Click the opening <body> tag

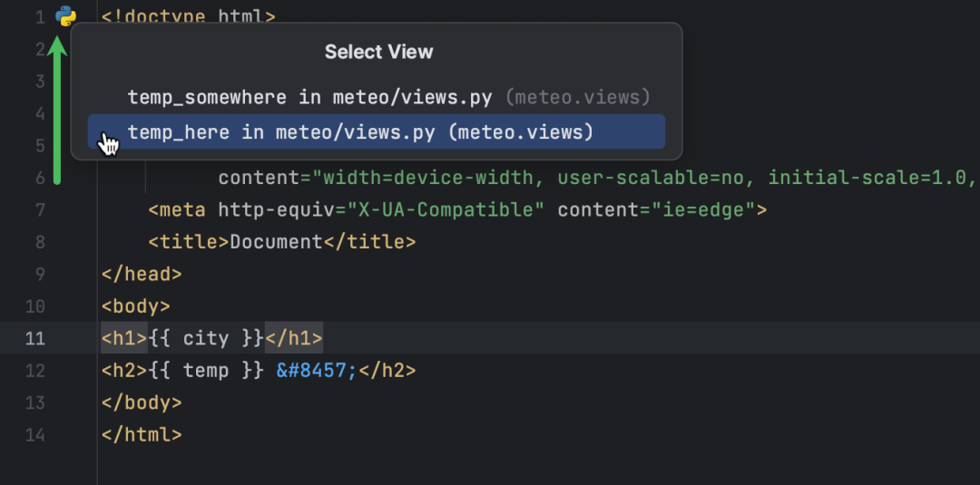coord(135,306)
